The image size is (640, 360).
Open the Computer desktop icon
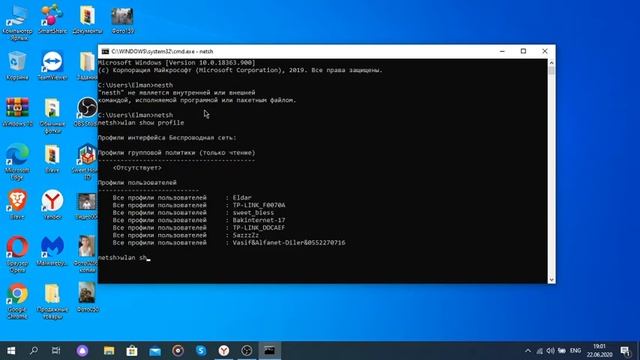tap(17, 21)
